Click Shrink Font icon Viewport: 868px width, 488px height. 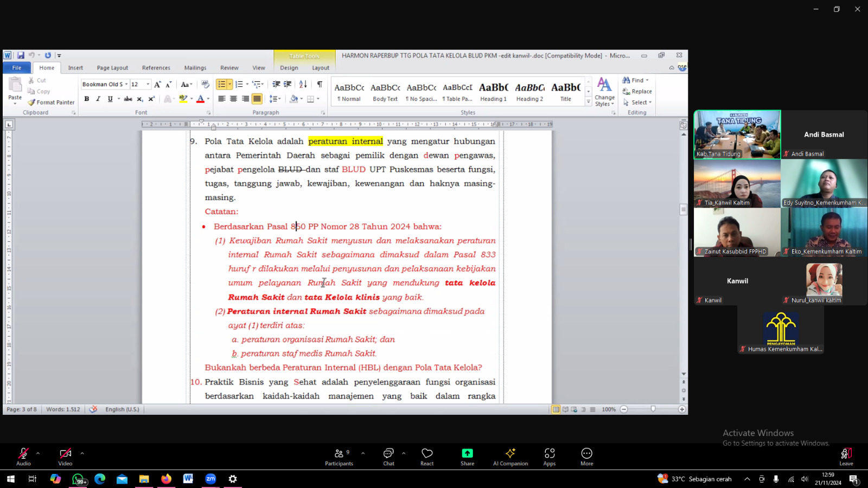click(x=169, y=84)
